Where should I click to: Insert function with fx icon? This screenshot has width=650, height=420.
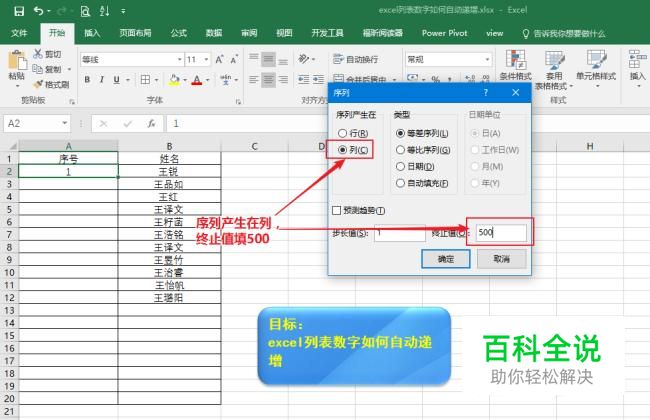tap(151, 123)
